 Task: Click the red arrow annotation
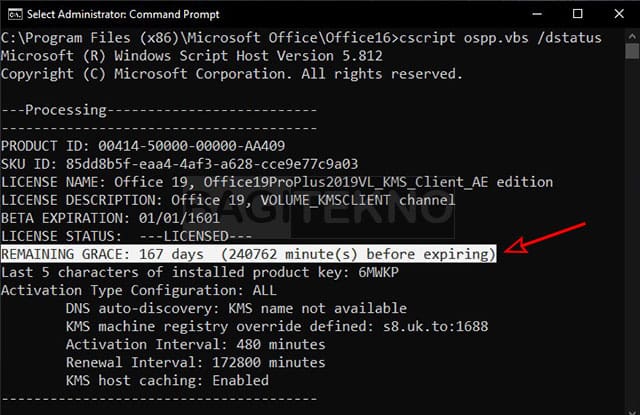click(545, 238)
